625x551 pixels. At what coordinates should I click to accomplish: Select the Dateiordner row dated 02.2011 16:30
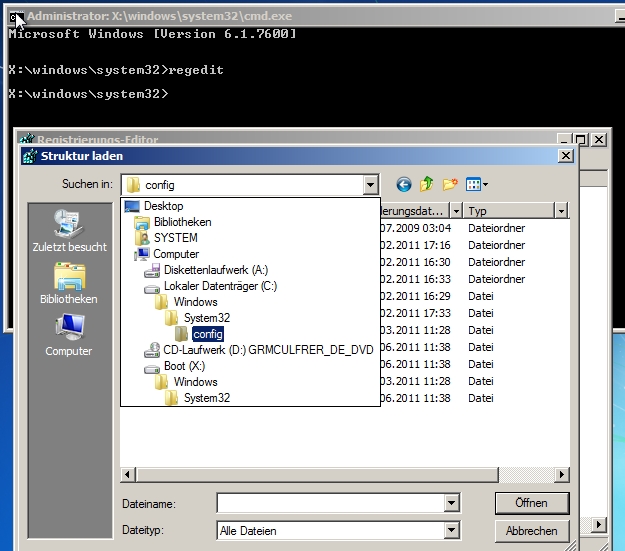coord(474,262)
